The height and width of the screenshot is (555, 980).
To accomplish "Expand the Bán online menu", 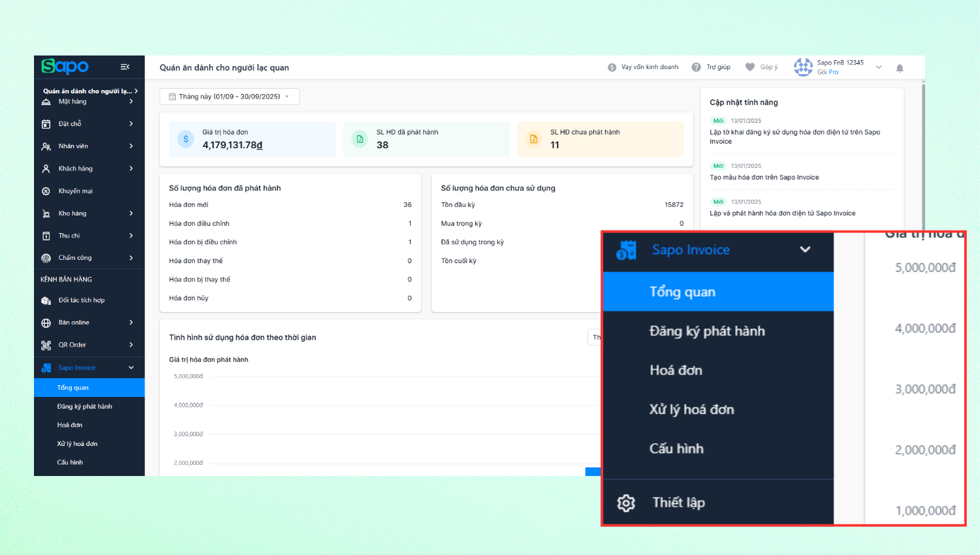I will [131, 323].
